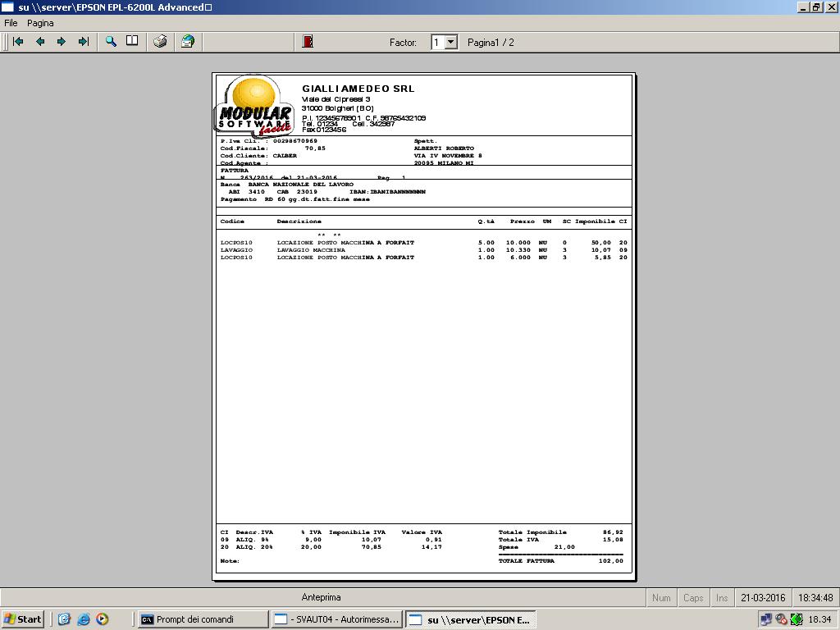840x630 pixels.
Task: Click the taskbar clock showing 18.34
Action: (819, 619)
